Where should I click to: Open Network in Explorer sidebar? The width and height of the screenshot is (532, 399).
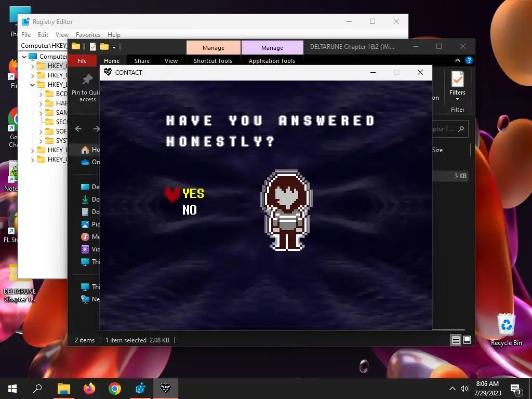point(90,299)
